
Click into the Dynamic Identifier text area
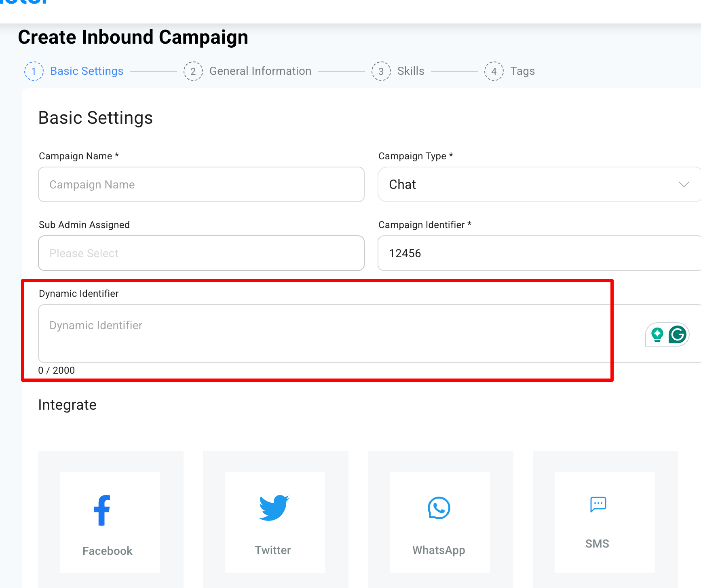coord(323,334)
